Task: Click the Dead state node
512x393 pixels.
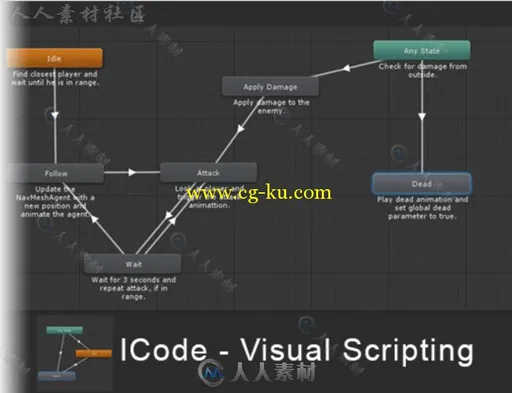Action: coord(422,183)
